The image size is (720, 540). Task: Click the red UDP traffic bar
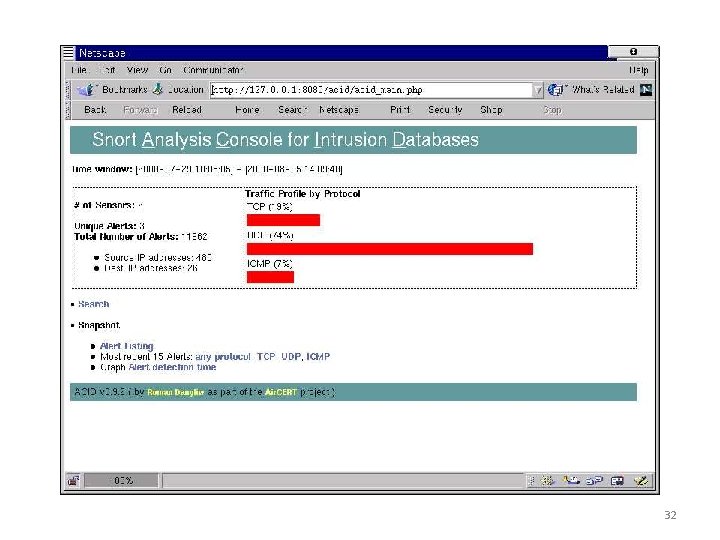(x=390, y=249)
